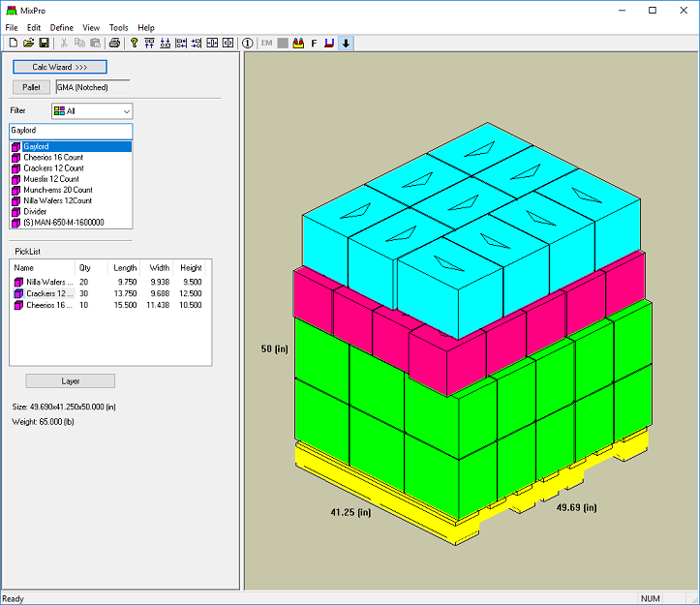Click the black down arrow toolbar icon

[346, 43]
